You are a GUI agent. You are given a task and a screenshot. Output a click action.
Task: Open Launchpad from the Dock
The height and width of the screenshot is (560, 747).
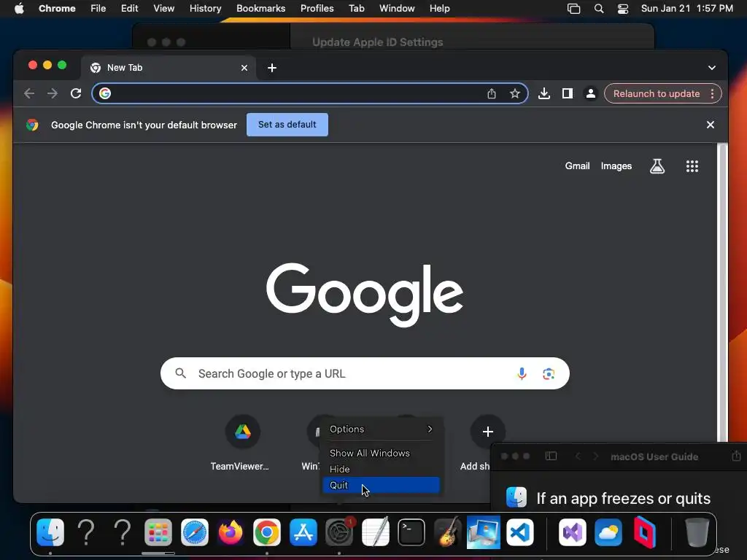pyautogui.click(x=158, y=532)
